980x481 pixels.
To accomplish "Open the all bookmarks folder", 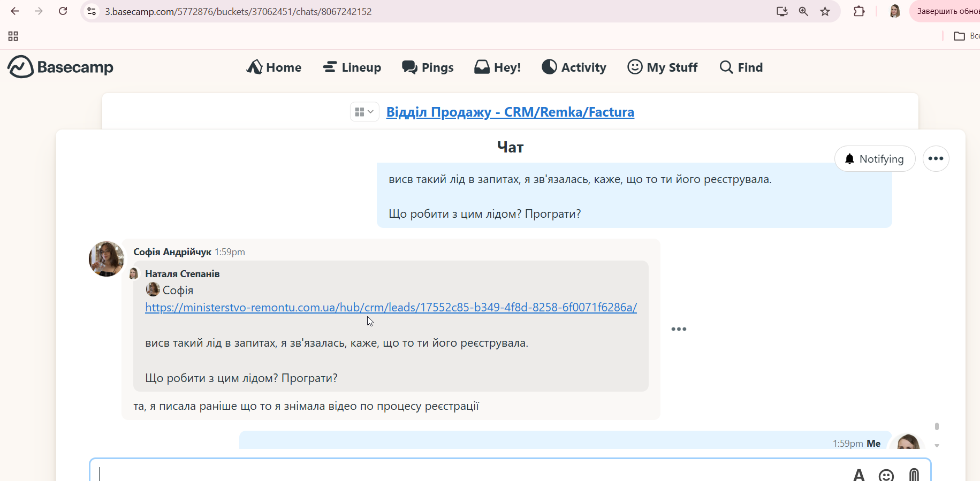I will point(967,36).
